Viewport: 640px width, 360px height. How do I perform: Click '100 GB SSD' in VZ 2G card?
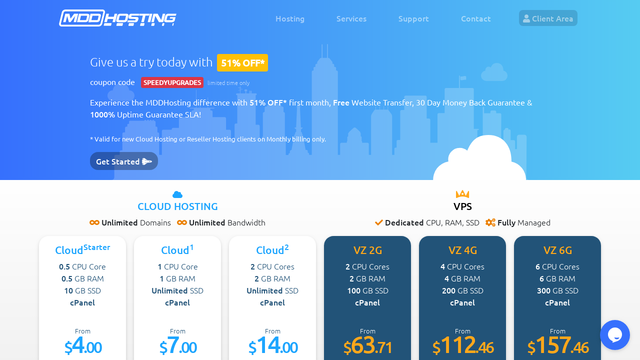(367, 291)
